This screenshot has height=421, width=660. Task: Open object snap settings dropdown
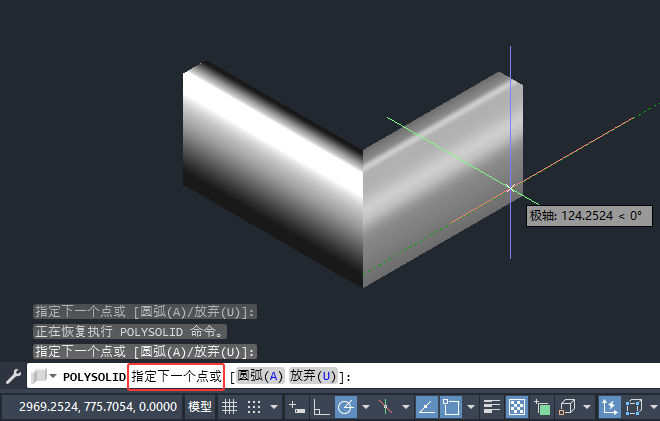[471, 407]
